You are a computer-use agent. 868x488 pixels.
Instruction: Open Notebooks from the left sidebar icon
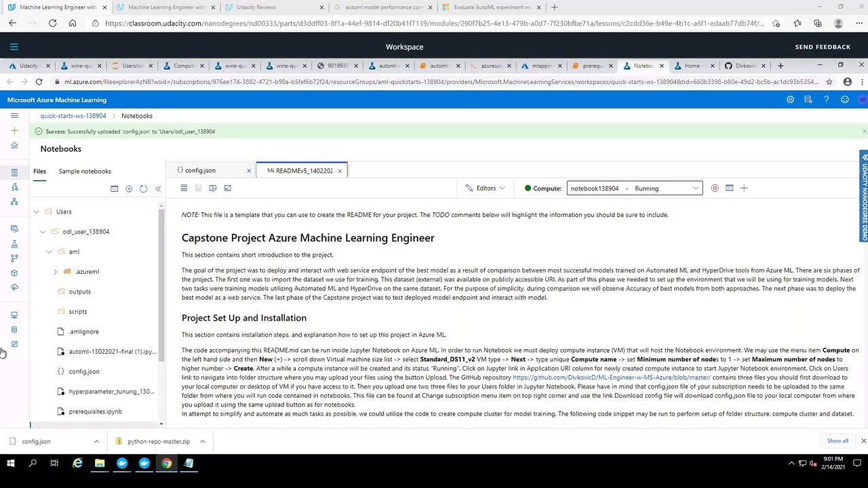coord(14,173)
